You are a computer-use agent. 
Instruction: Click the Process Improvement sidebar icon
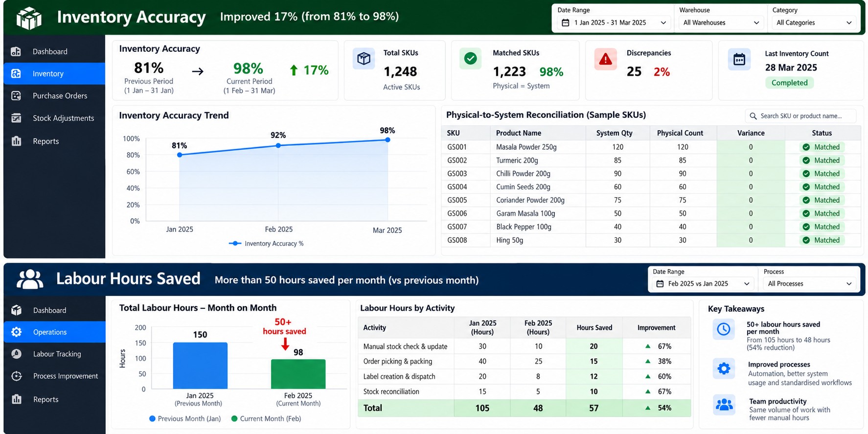[16, 376]
